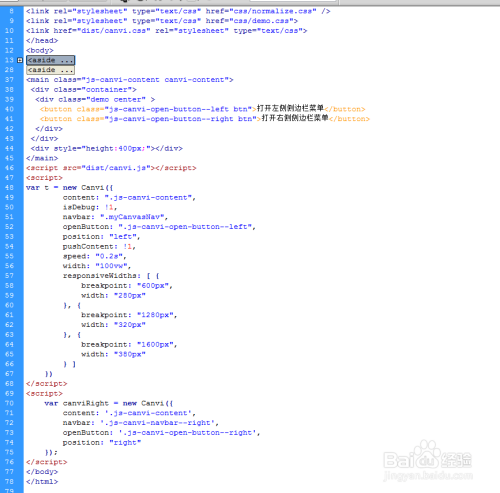
Task: Select the highlighted collapsed aside block
Action: point(51,60)
